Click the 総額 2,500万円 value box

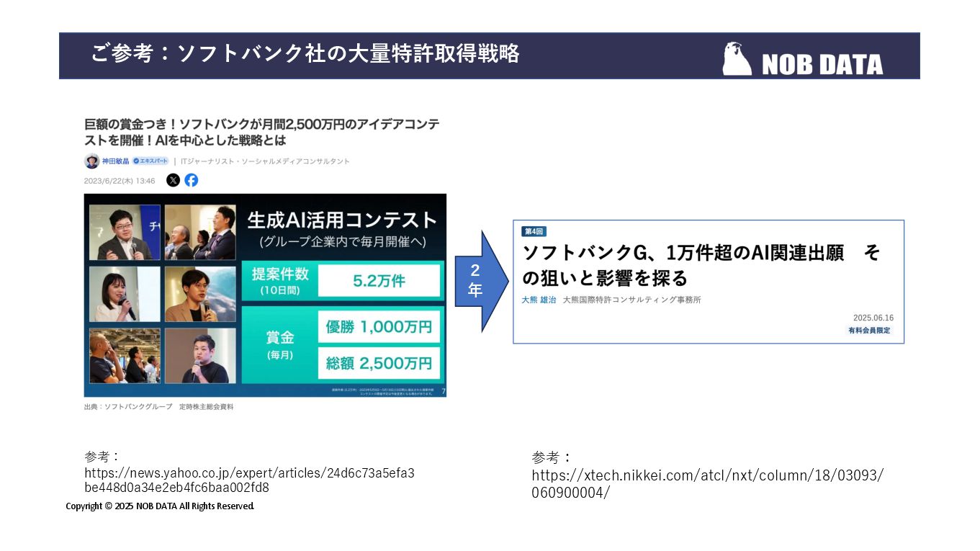click(x=379, y=363)
